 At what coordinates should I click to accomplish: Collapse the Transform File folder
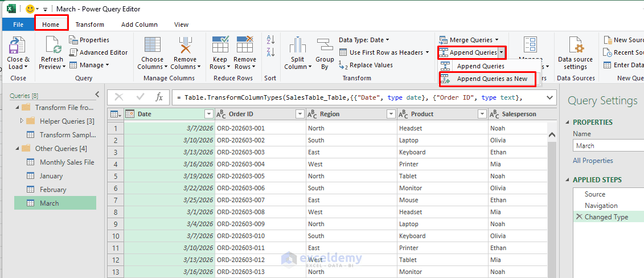[17, 108]
